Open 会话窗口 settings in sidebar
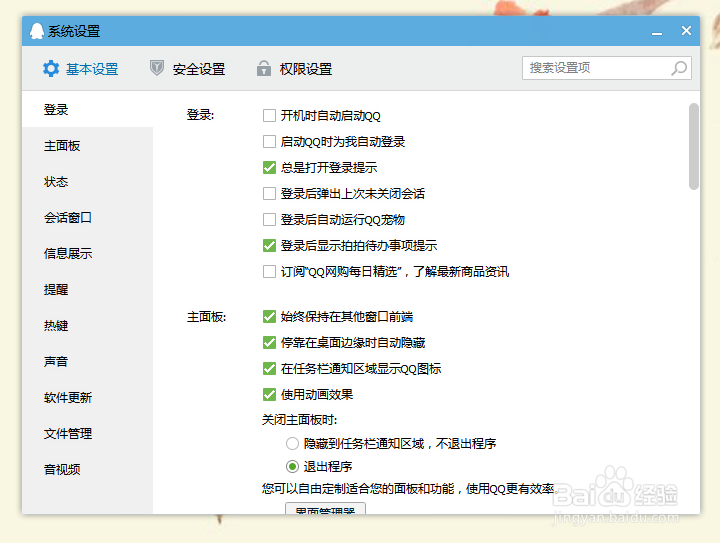This screenshot has width=720, height=543. tap(87, 218)
